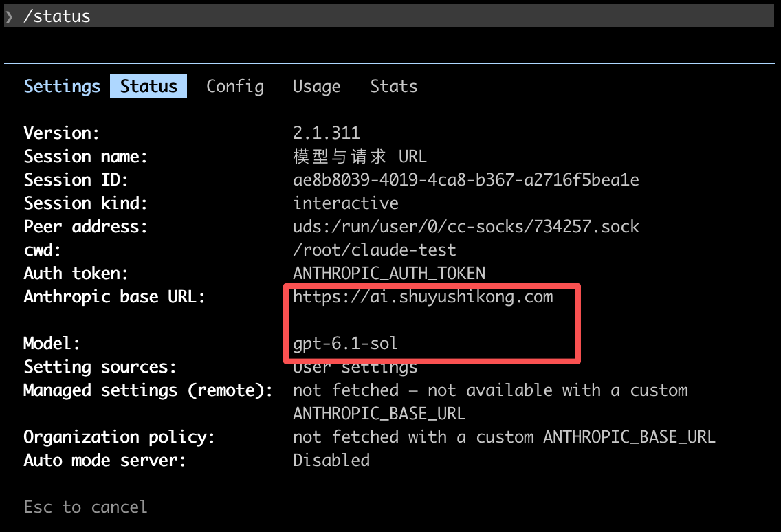Switch to the Usage tab
The height and width of the screenshot is (532, 781).
click(317, 87)
